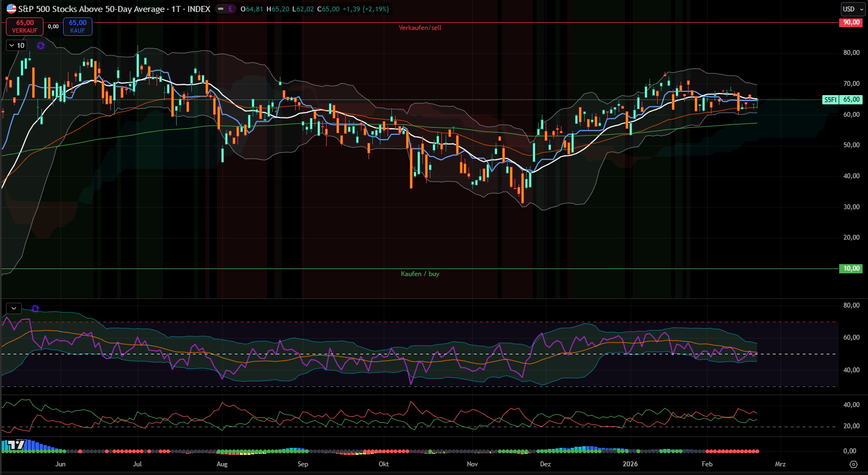The image size is (868, 475).
Task: Click the Verkaufen/sell line label
Action: (420, 28)
